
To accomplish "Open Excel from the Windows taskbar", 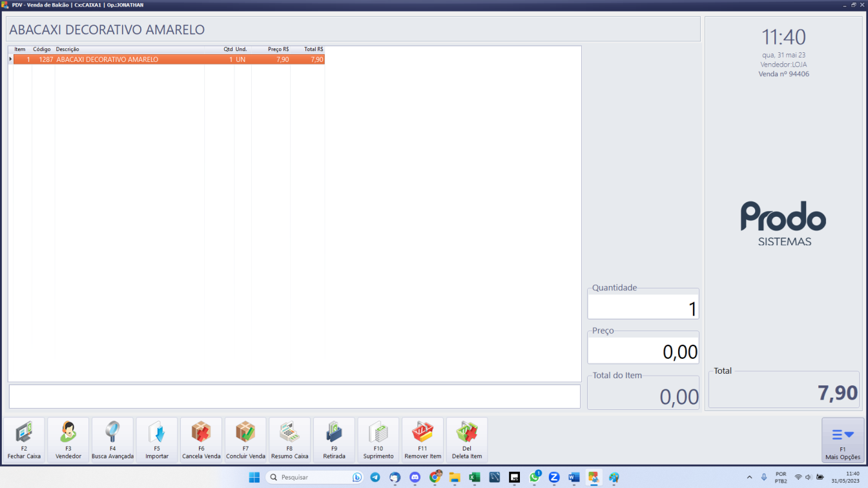I will tap(474, 478).
